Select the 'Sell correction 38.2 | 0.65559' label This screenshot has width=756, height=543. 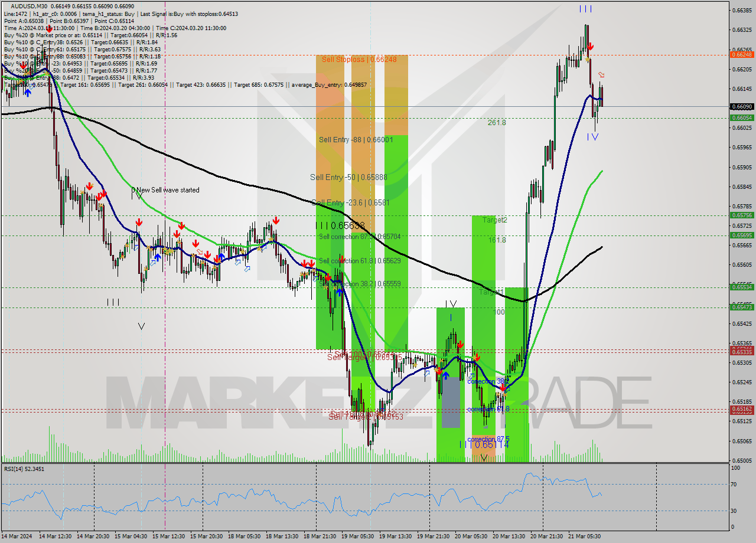pyautogui.click(x=360, y=284)
